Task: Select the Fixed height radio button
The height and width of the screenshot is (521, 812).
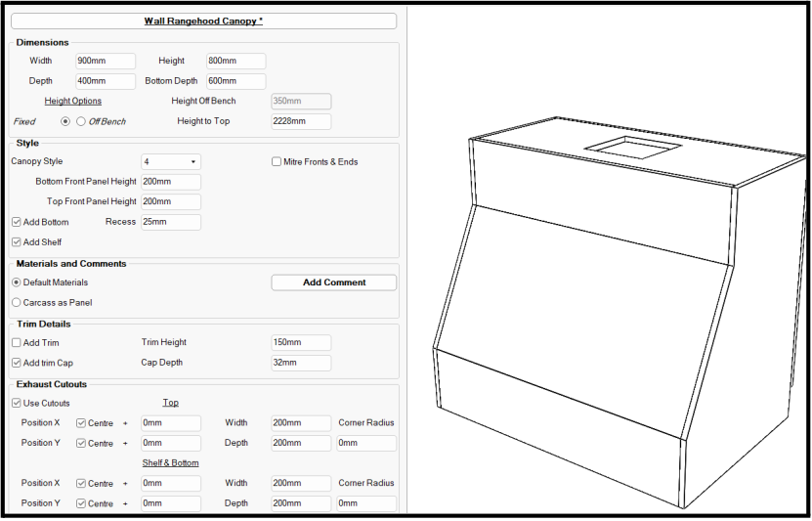Action: (65, 122)
